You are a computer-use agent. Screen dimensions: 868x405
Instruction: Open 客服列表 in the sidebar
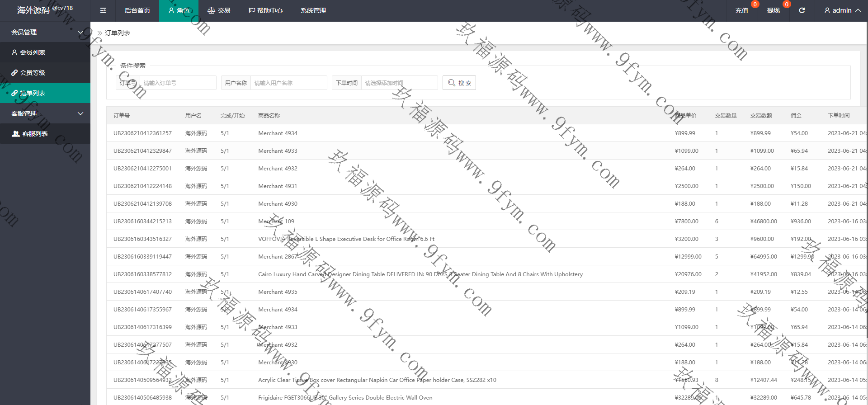(35, 134)
